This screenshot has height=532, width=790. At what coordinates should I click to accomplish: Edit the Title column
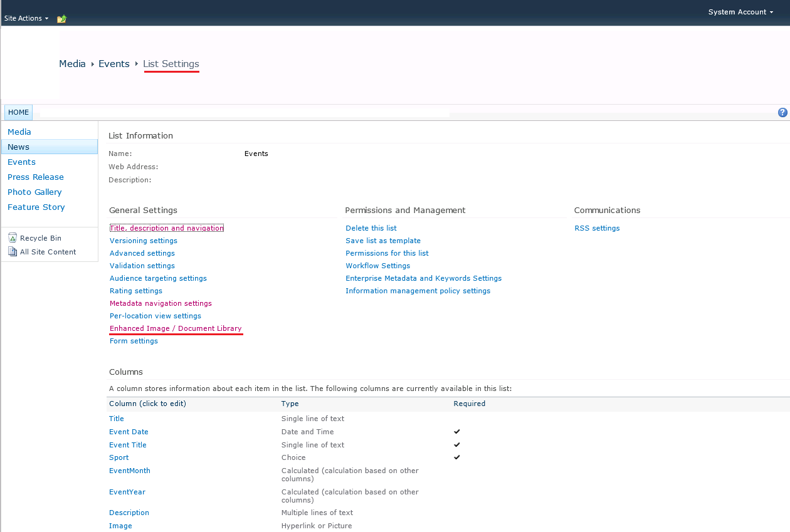(x=117, y=419)
